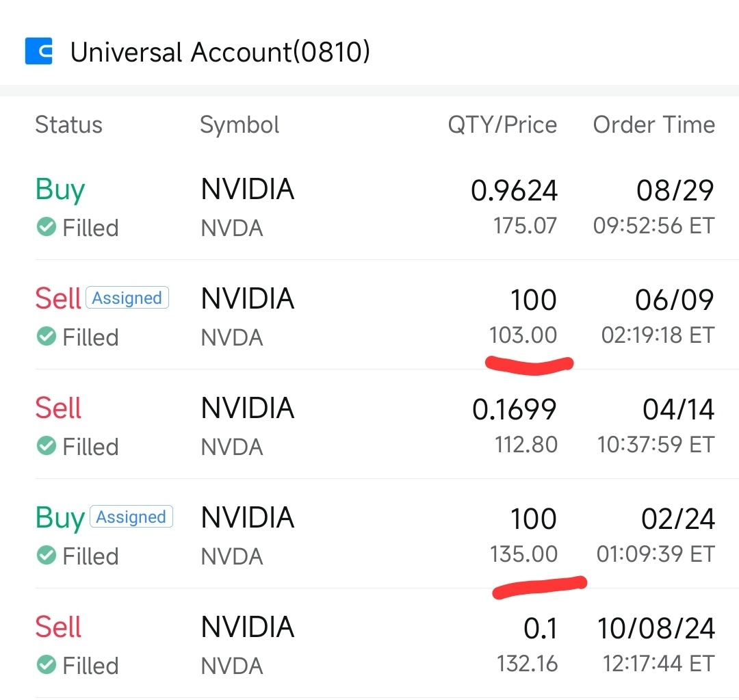Click the Filled checkmark icon for the 02/24 order
Image resolution: width=739 pixels, height=700 pixels.
pos(47,556)
